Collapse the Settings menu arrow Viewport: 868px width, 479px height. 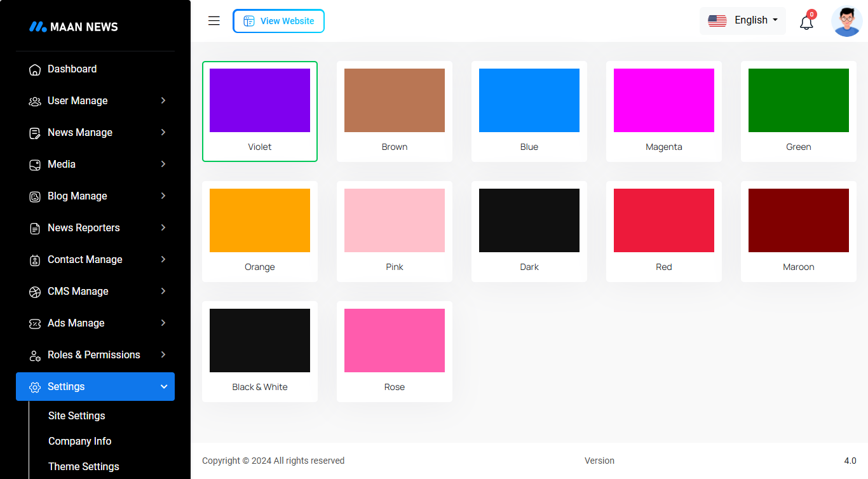164,386
